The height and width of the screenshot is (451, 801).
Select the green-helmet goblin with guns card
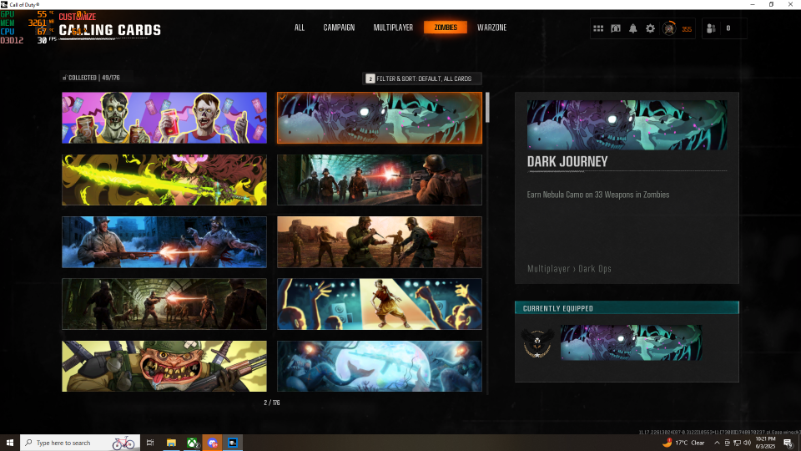164,366
